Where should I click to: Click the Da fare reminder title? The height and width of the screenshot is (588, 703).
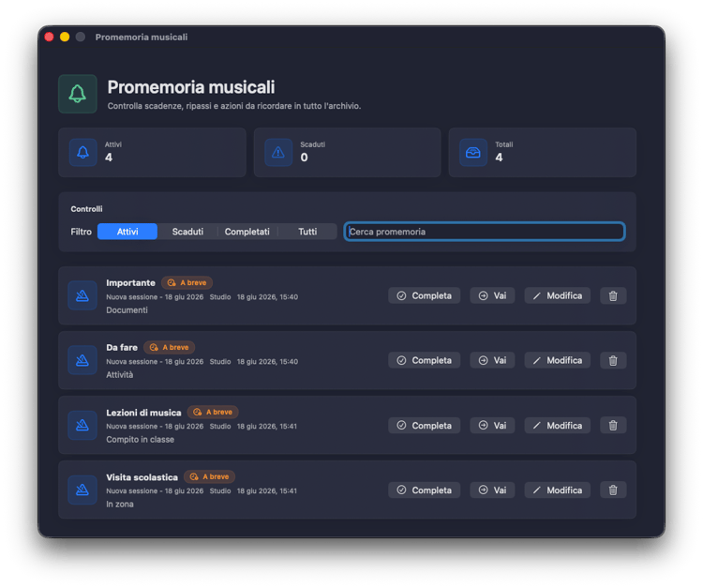pyautogui.click(x=122, y=347)
